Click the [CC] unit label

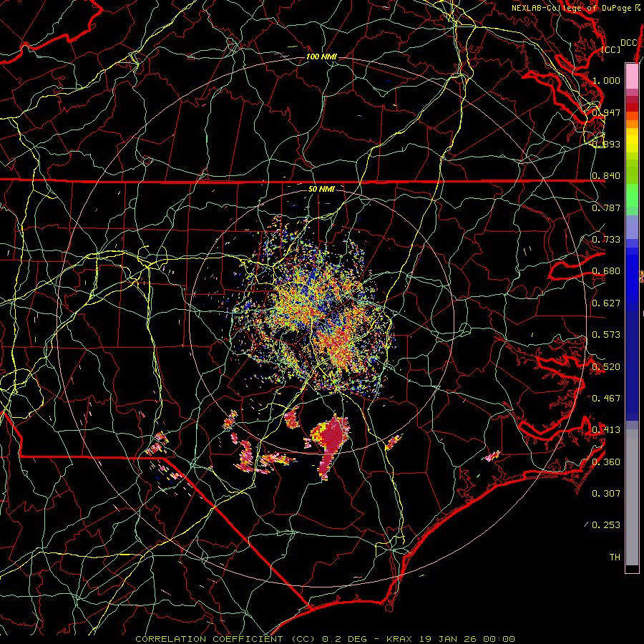click(611, 49)
